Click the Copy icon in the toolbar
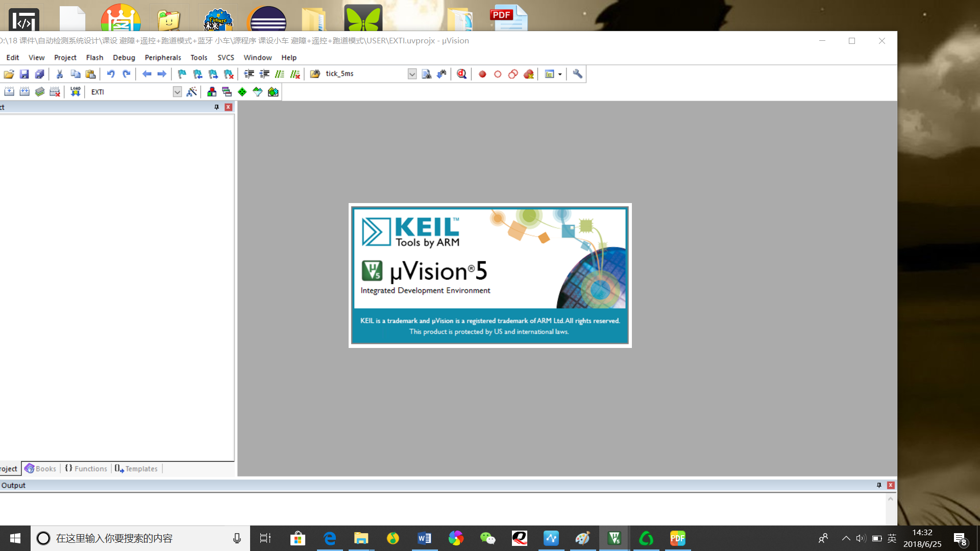Viewport: 980px width, 551px height. tap(75, 74)
